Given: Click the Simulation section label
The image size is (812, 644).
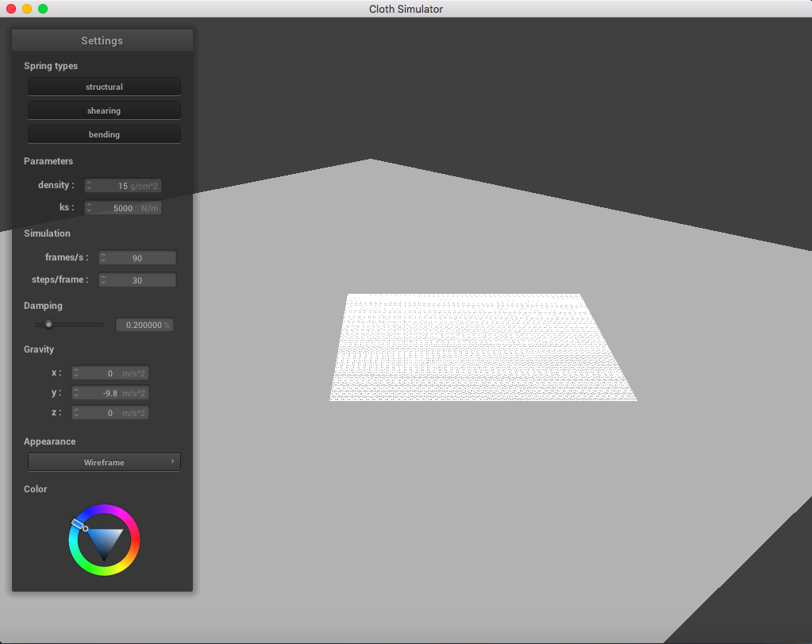Looking at the screenshot, I should (47, 233).
